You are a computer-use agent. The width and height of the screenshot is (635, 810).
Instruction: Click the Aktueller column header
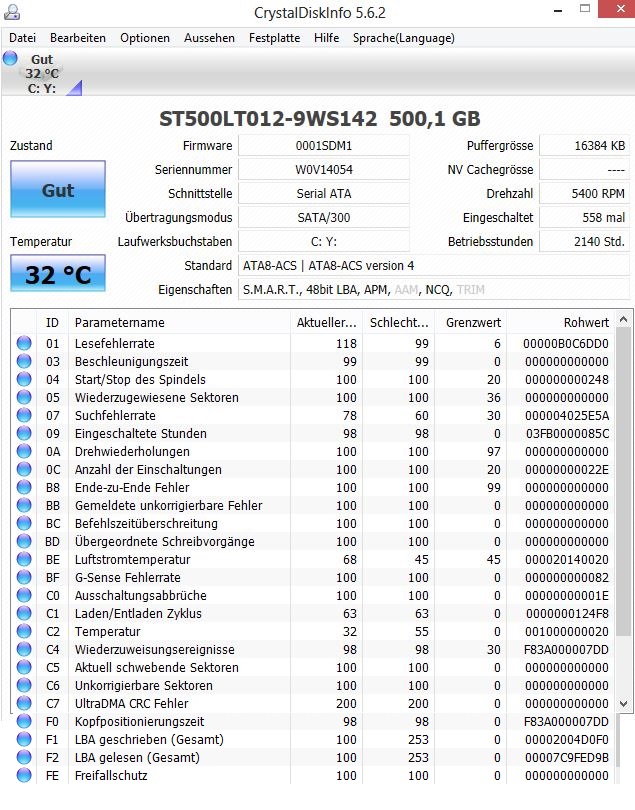[x=327, y=322]
